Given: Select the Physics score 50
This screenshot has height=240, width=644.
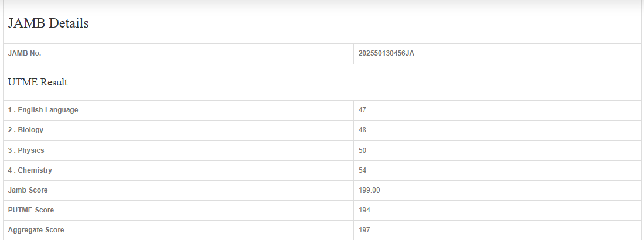Looking at the screenshot, I should (x=363, y=150).
